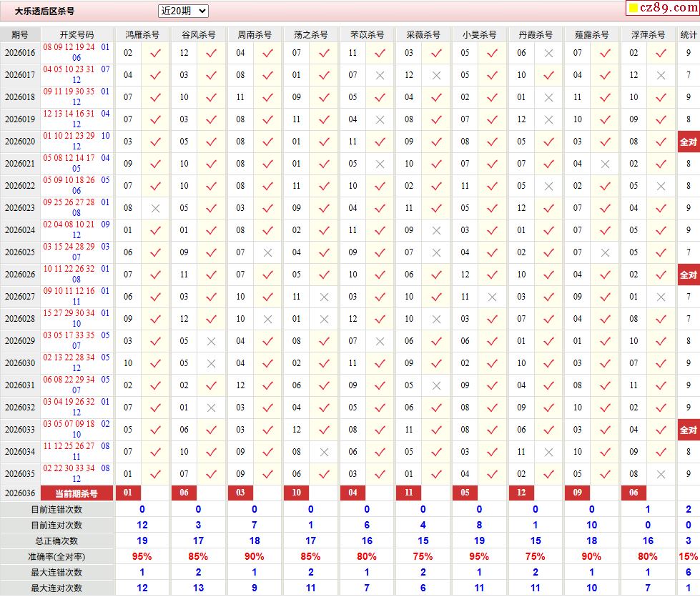This screenshot has height=597, width=700.
Task: Select the period number 2026035 cell
Action: point(20,474)
